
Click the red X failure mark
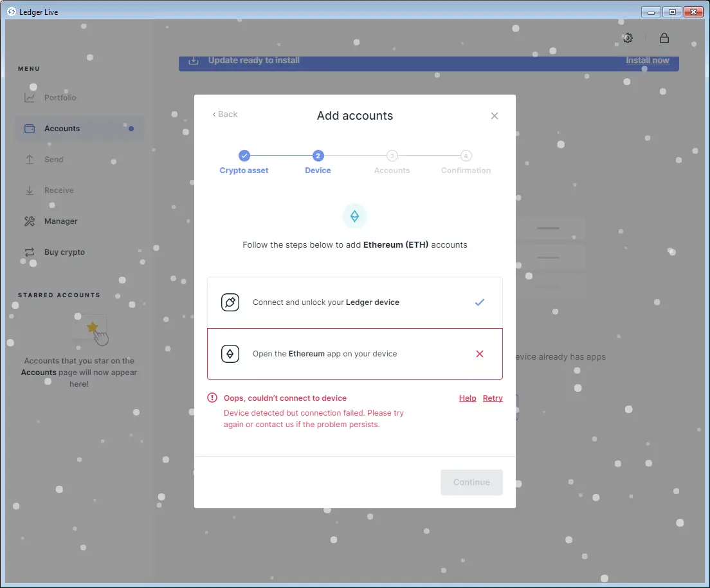pyautogui.click(x=480, y=354)
